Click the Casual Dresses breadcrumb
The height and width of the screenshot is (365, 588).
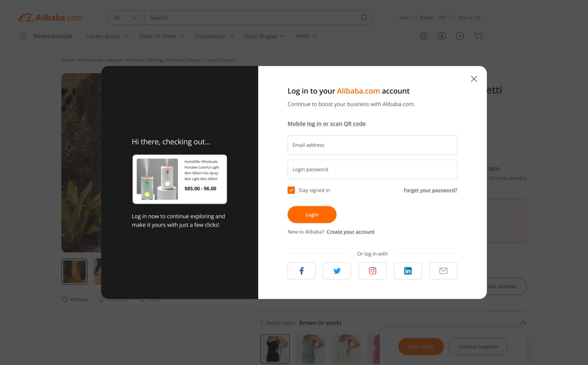coord(220,60)
